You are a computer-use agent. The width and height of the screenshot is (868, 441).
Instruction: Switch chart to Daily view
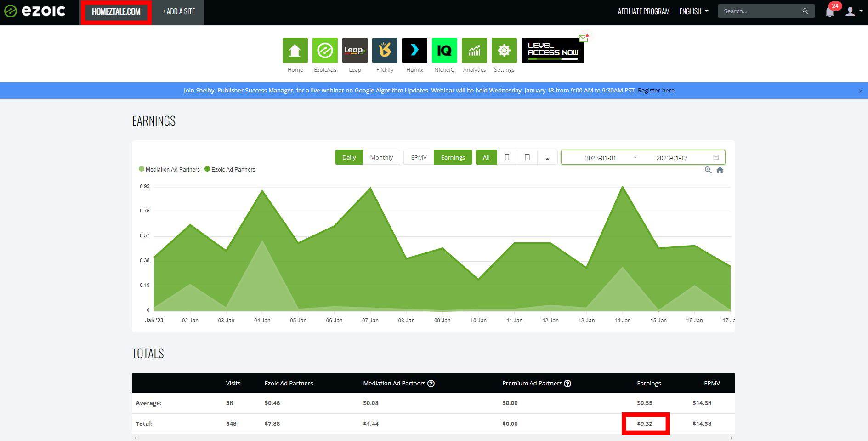tap(349, 157)
